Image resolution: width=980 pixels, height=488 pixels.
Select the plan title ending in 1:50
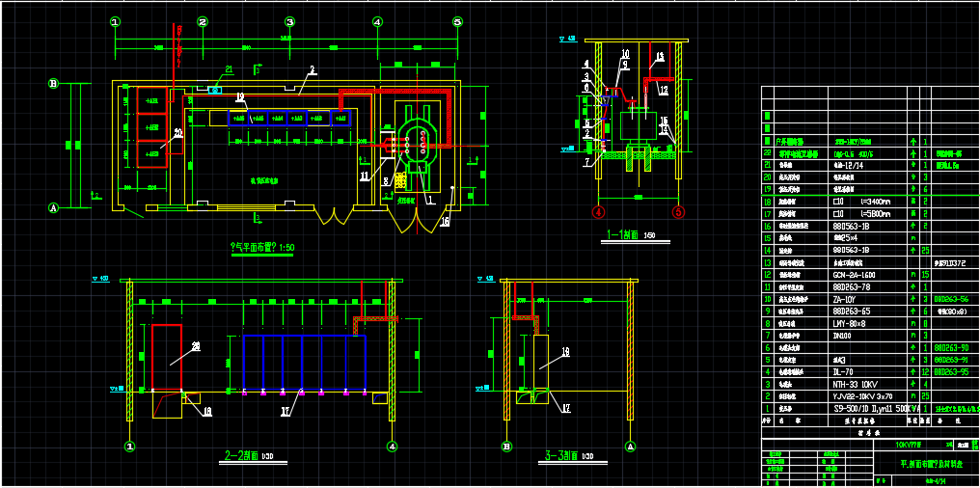(262, 248)
